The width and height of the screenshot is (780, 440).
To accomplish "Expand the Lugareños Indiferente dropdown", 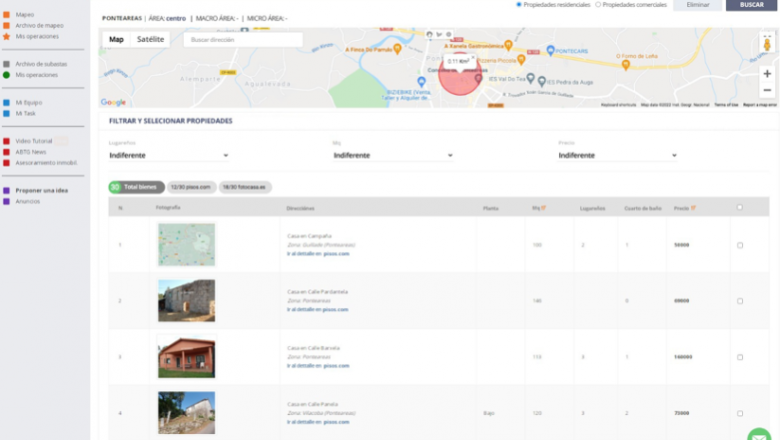I will coord(169,156).
